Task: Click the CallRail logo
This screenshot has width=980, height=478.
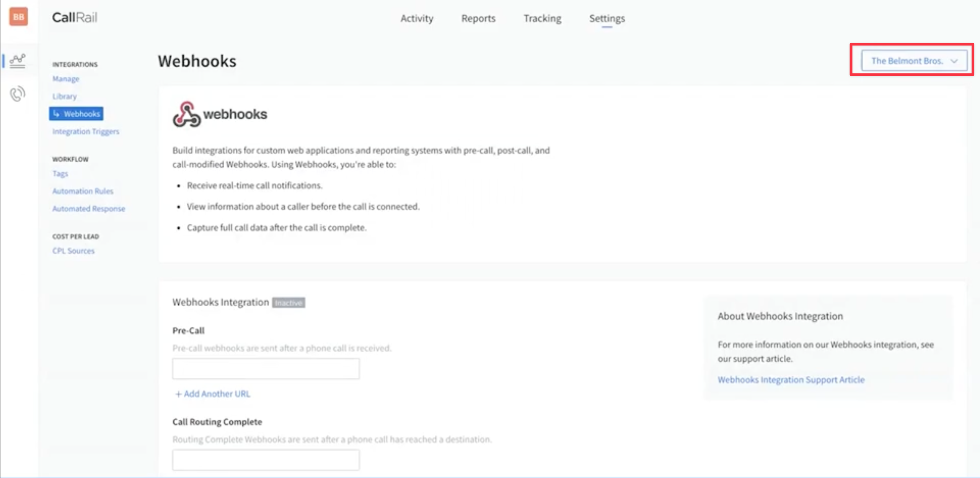Action: (75, 17)
